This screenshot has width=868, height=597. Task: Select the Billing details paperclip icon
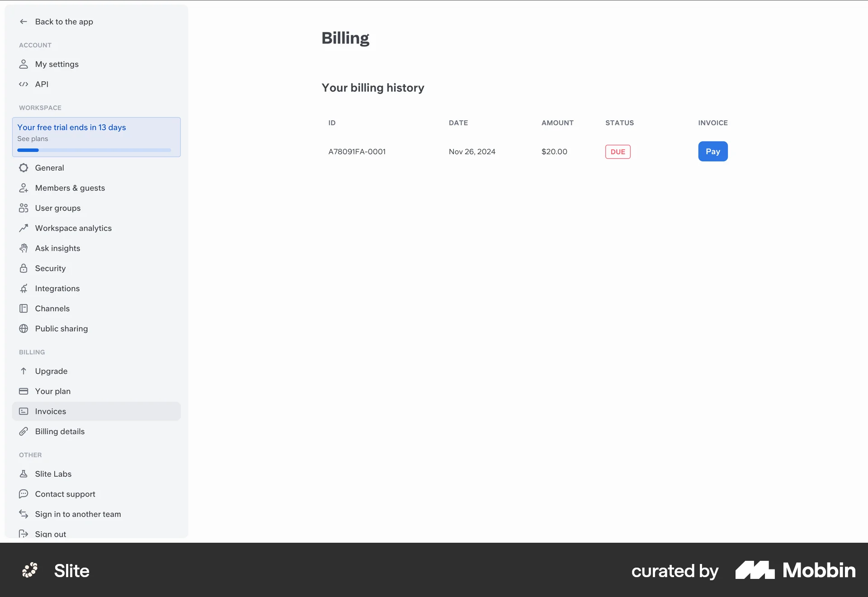point(24,431)
